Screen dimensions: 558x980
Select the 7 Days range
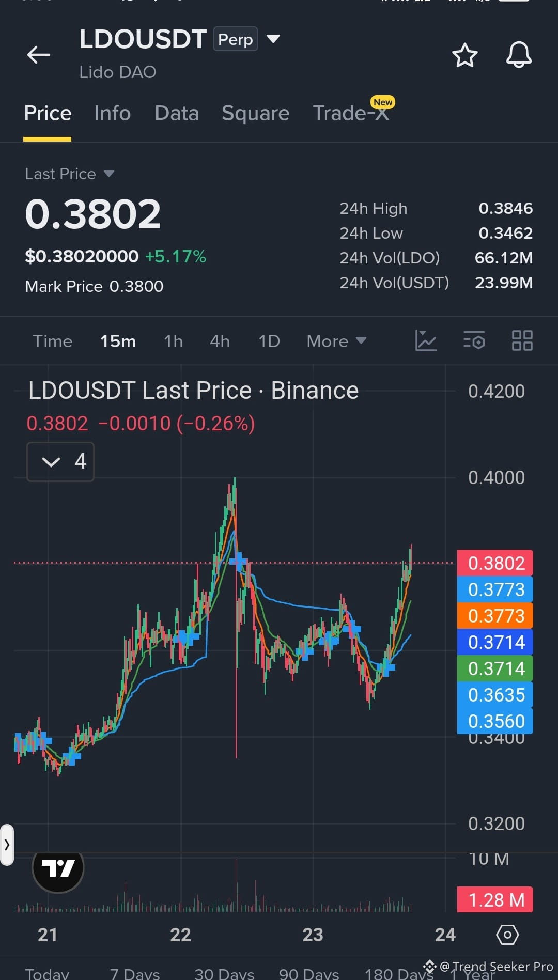(135, 973)
